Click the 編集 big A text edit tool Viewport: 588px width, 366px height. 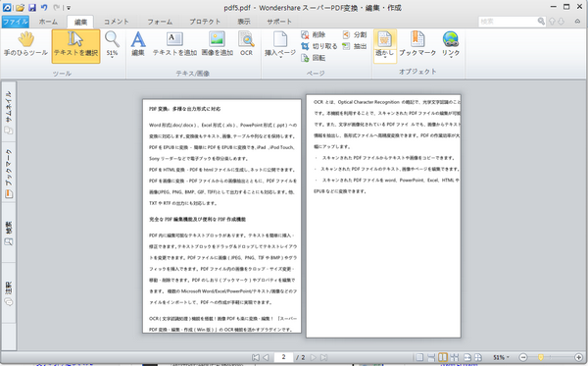(138, 44)
